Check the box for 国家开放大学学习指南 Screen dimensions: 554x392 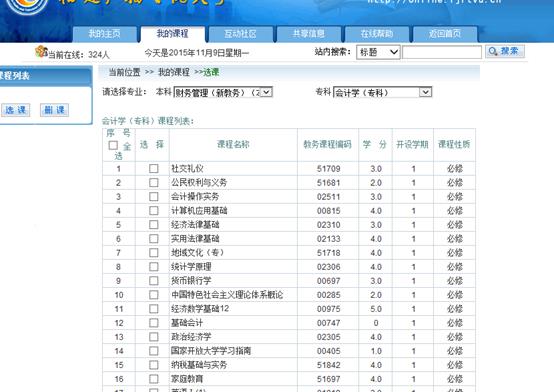154,351
